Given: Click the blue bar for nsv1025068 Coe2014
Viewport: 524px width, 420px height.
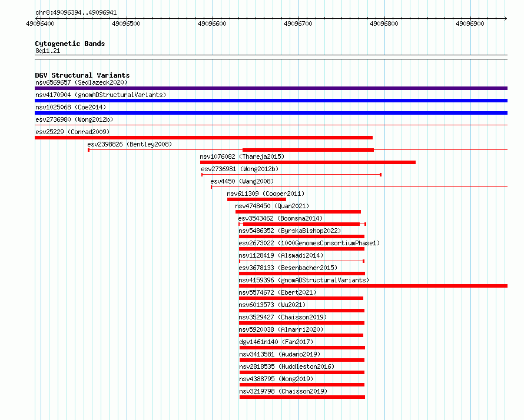Looking at the screenshot, I should pos(271,113).
